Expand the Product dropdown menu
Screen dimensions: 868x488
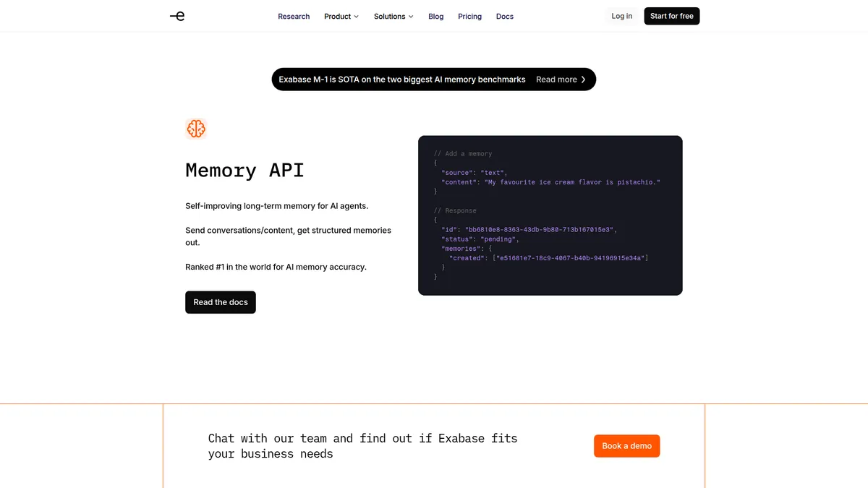point(341,16)
